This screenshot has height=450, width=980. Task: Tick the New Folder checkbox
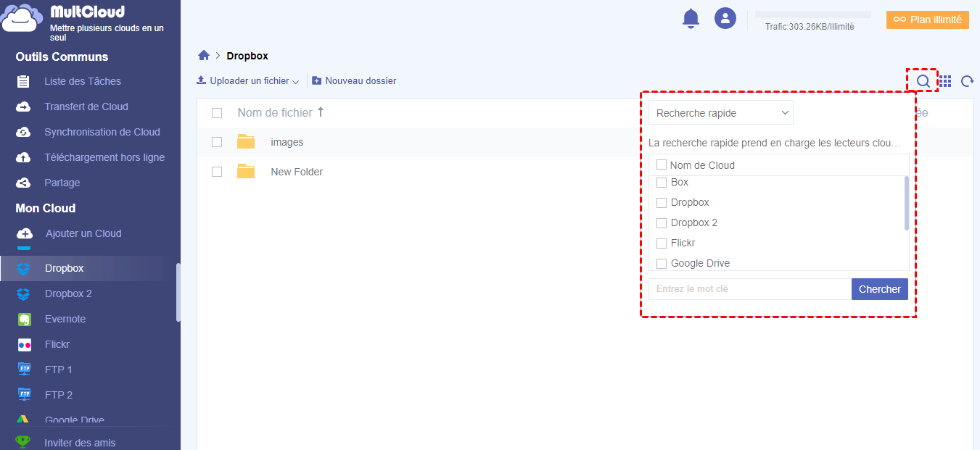tap(217, 172)
